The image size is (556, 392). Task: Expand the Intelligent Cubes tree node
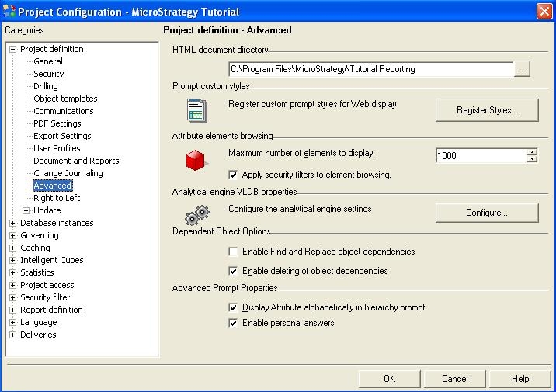[13, 261]
